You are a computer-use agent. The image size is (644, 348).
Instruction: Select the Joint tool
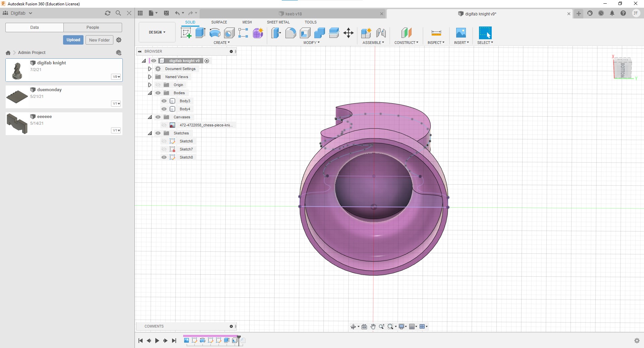(x=381, y=33)
